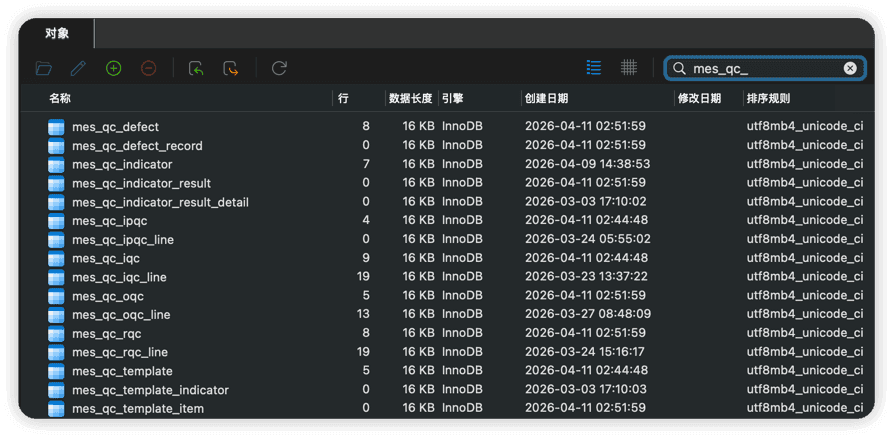Clear the search field text
This screenshot has width=893, height=437.
coord(850,68)
